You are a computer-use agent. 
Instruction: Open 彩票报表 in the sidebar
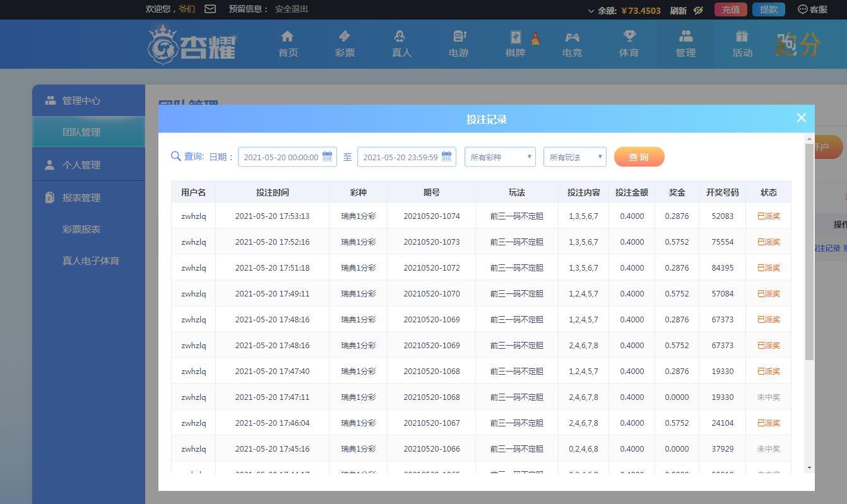point(81,229)
